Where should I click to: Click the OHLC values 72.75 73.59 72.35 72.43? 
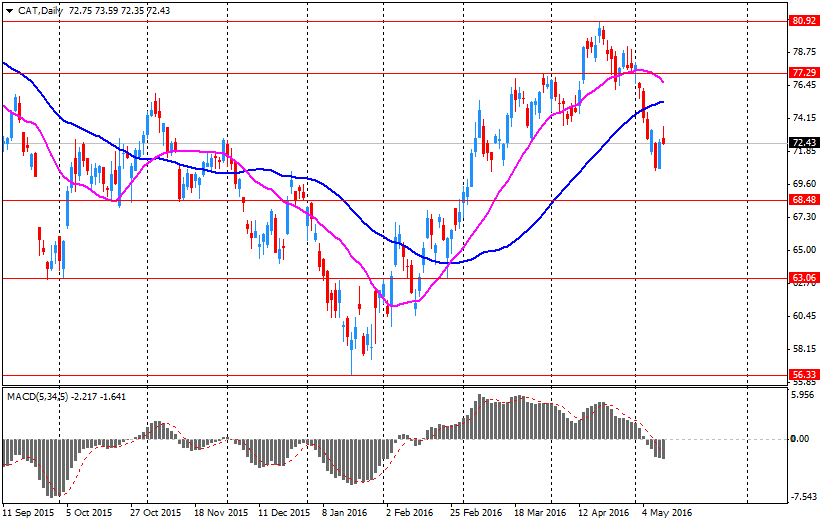(x=119, y=11)
